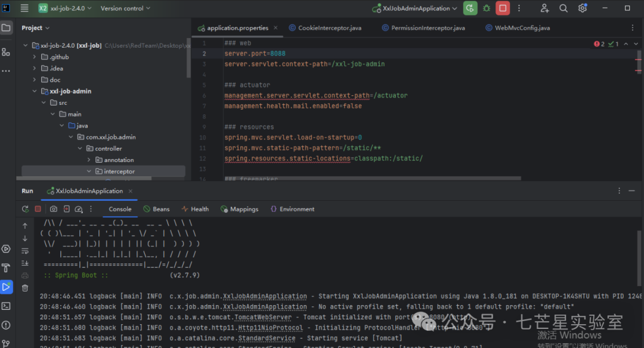The width and height of the screenshot is (644, 348).
Task: Collapse the xxl-job-admin module
Action: point(35,91)
